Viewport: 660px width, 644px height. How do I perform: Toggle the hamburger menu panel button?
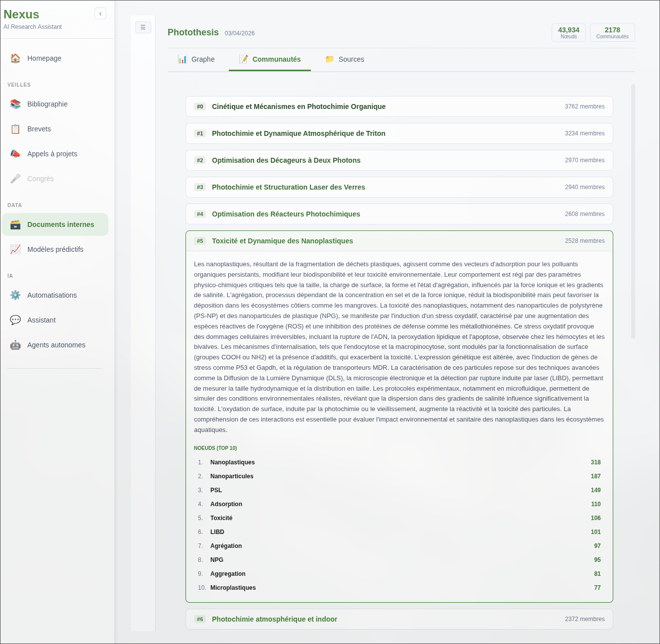pyautogui.click(x=143, y=27)
